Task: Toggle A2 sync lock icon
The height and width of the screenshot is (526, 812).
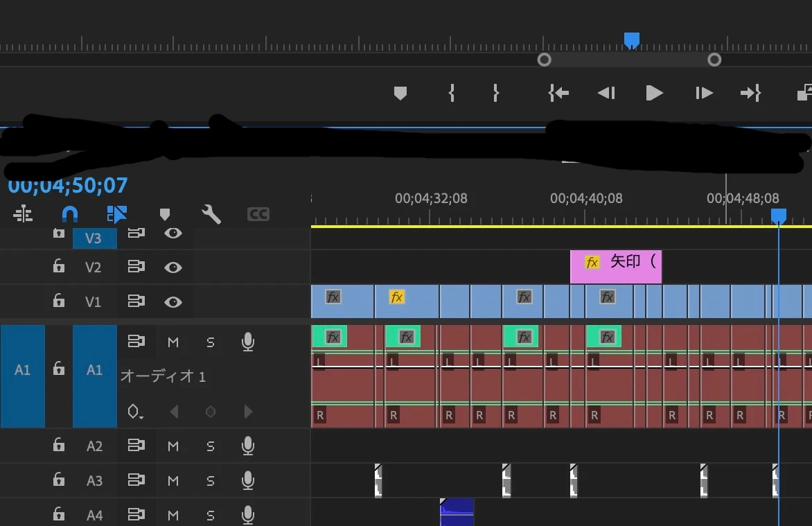Action: pyautogui.click(x=136, y=445)
